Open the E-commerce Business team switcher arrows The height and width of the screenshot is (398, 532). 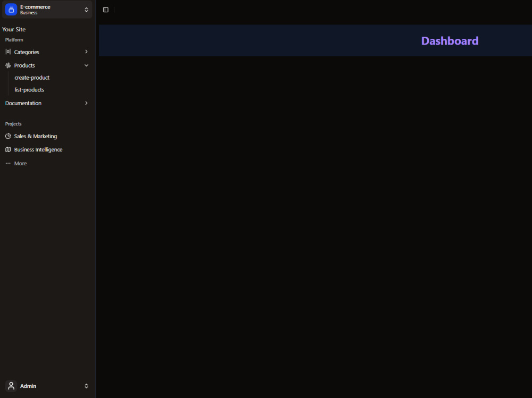pos(87,10)
